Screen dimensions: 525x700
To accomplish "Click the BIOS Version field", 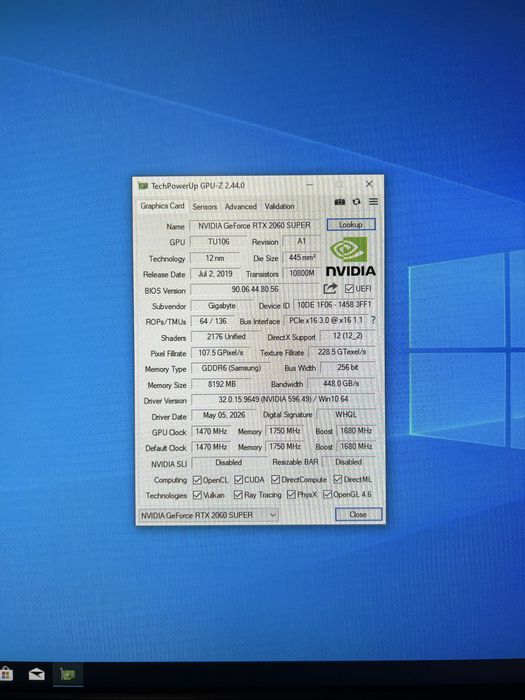I will 255,289.
